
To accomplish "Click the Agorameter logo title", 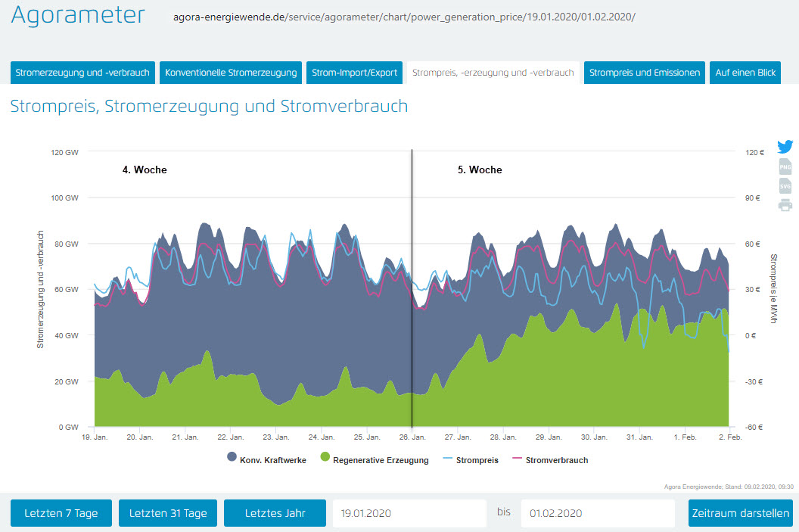I will (78, 17).
